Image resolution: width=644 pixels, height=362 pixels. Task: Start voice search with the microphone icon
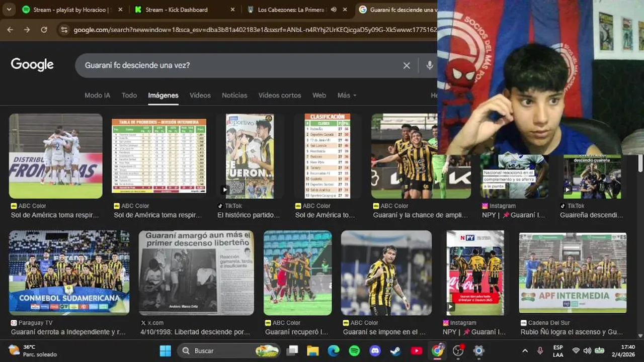(x=430, y=65)
